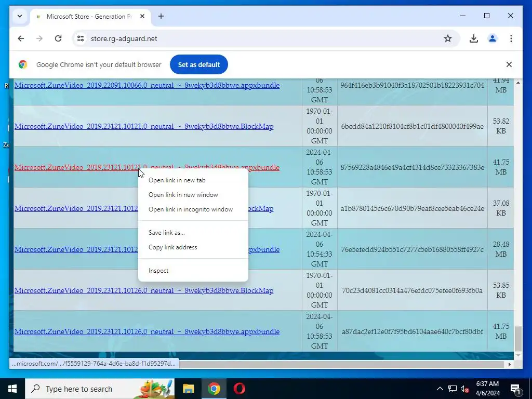Open ZuneVideo 2019.23121.10121.0 BlockMap link
Image resolution: width=532 pixels, height=399 pixels.
[x=144, y=126]
